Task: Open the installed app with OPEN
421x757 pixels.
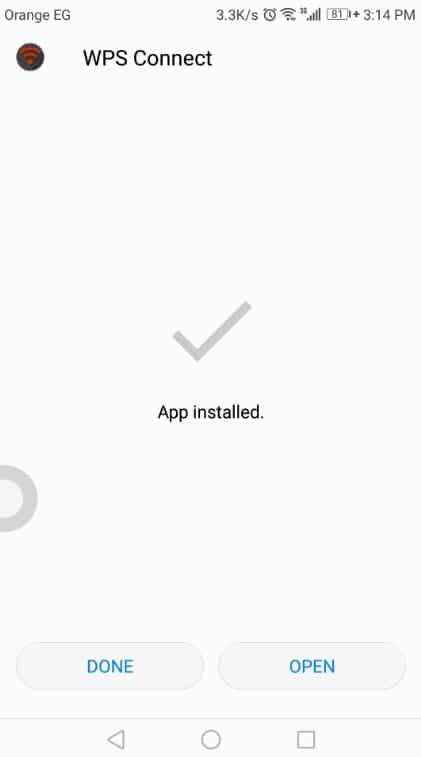Action: [312, 666]
